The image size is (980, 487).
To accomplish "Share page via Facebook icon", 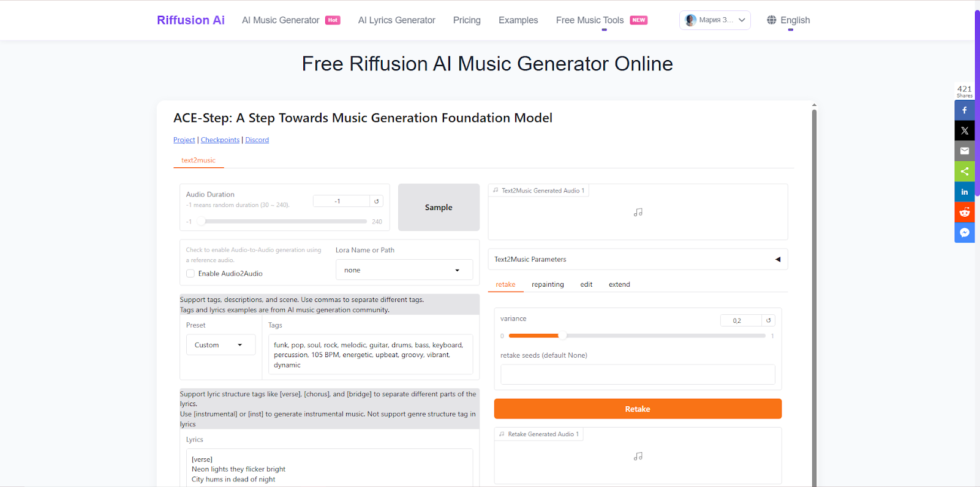I will pos(964,110).
